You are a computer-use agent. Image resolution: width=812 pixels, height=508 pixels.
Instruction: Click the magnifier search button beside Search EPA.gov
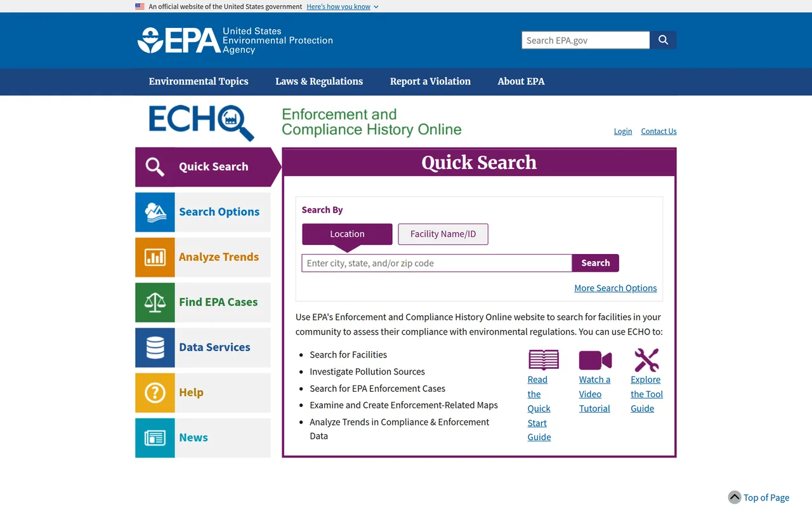point(663,40)
